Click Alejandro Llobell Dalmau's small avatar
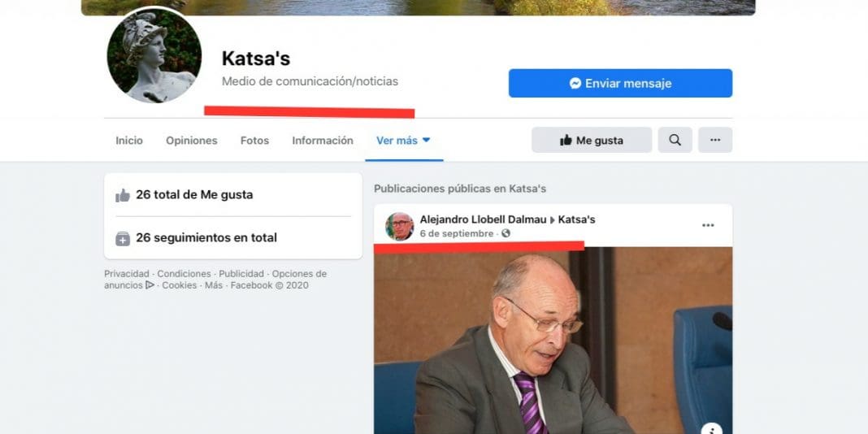The image size is (868, 434). (399, 227)
